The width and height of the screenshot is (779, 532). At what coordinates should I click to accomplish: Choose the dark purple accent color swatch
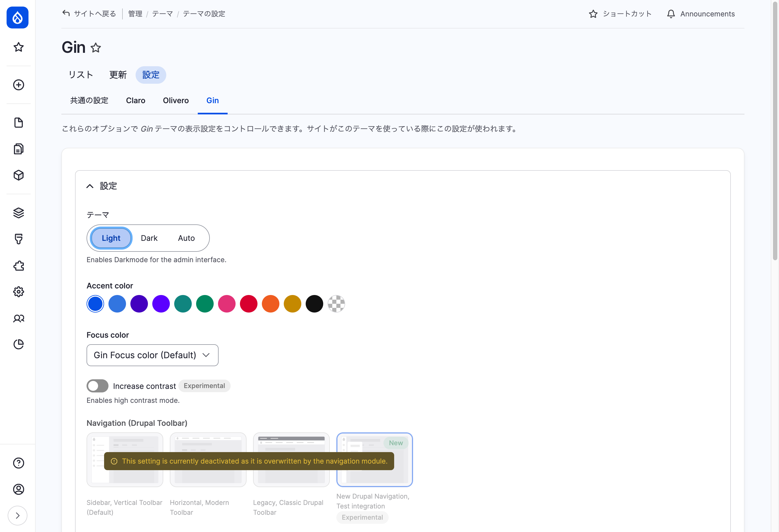coord(139,304)
